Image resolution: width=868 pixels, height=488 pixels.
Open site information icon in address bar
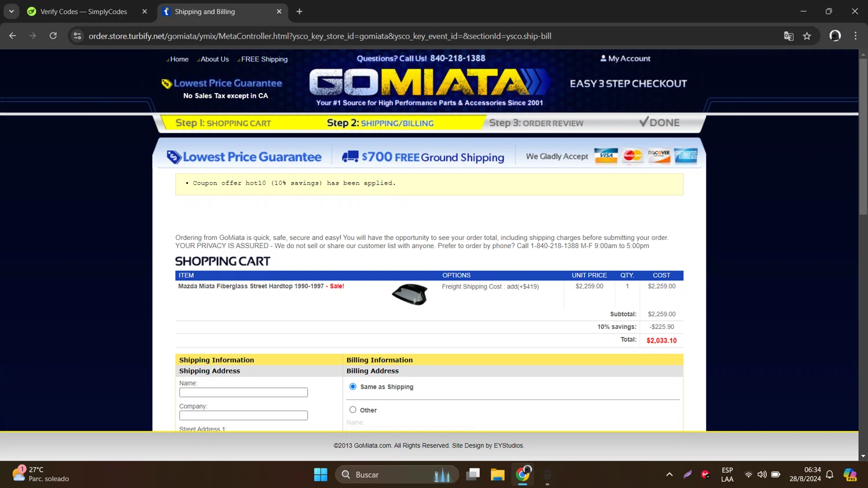click(77, 36)
